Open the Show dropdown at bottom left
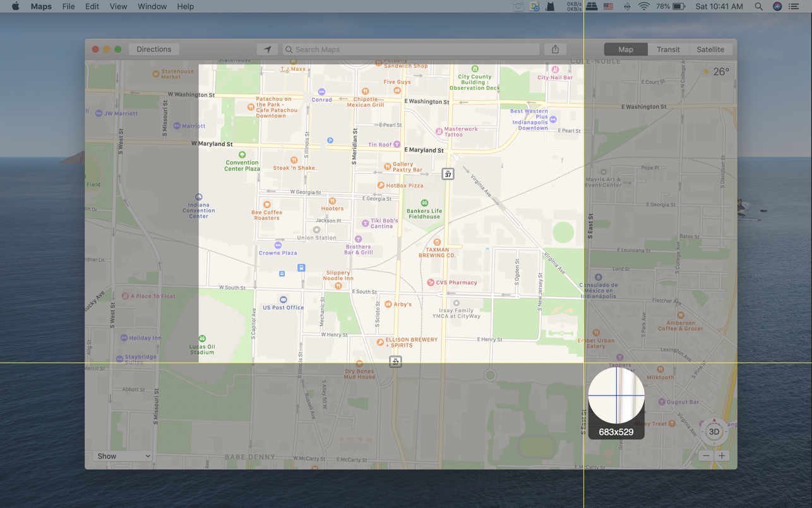This screenshot has height=508, width=812. (x=122, y=456)
